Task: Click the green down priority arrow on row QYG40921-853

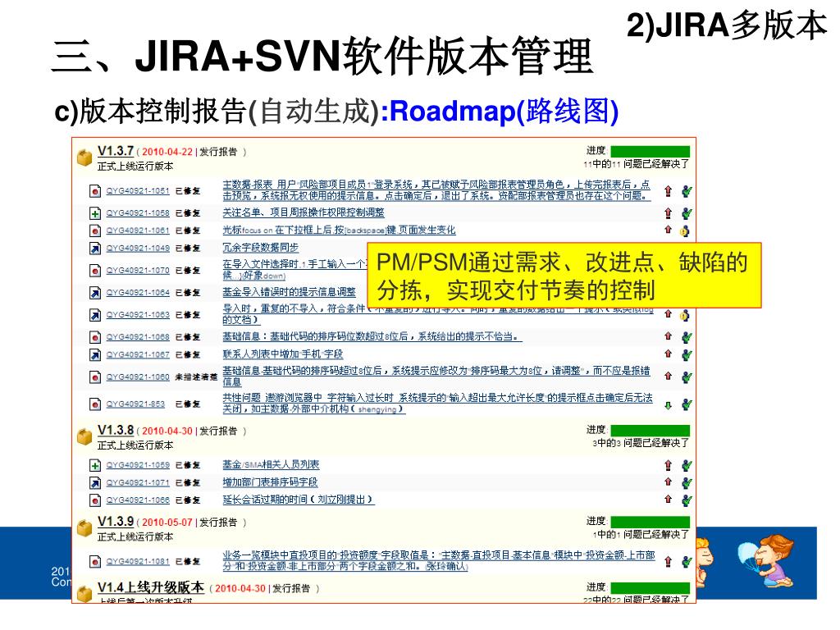Action: point(668,405)
